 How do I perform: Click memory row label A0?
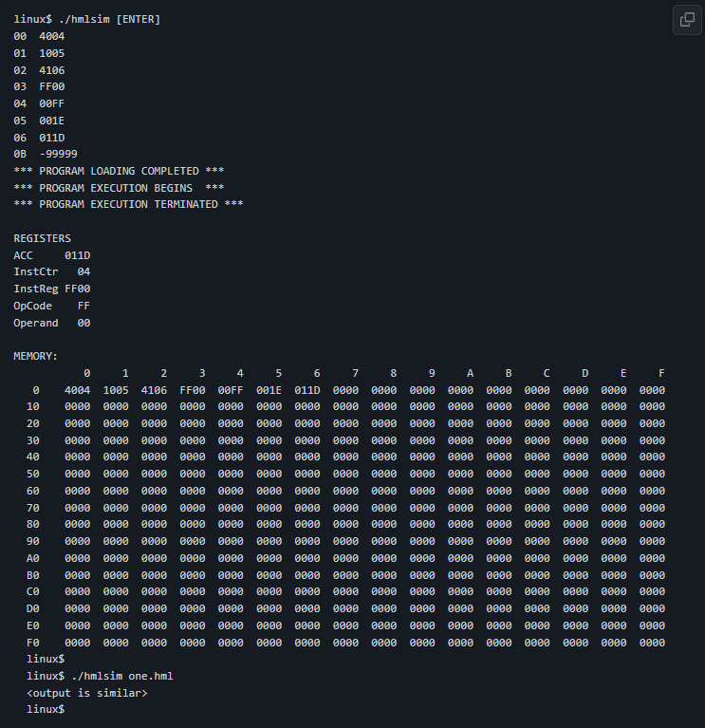(x=33, y=558)
